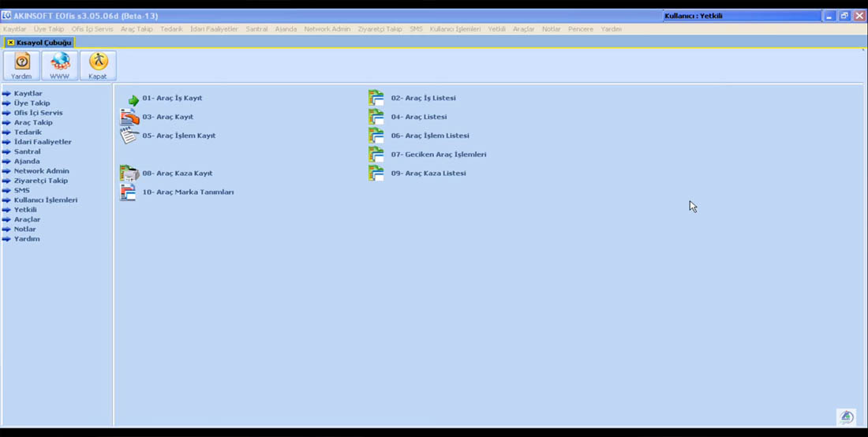This screenshot has width=868, height=437.
Task: Open the Üye Takip menu
Action: tap(49, 29)
